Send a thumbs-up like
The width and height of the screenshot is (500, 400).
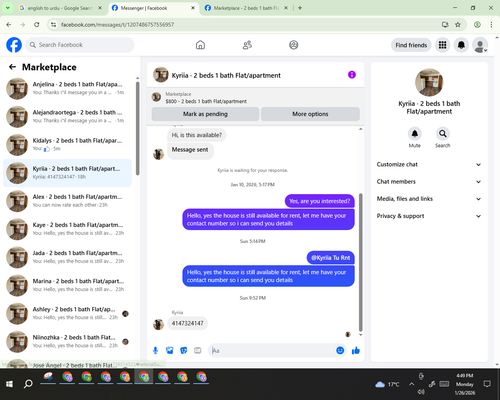pos(356,350)
